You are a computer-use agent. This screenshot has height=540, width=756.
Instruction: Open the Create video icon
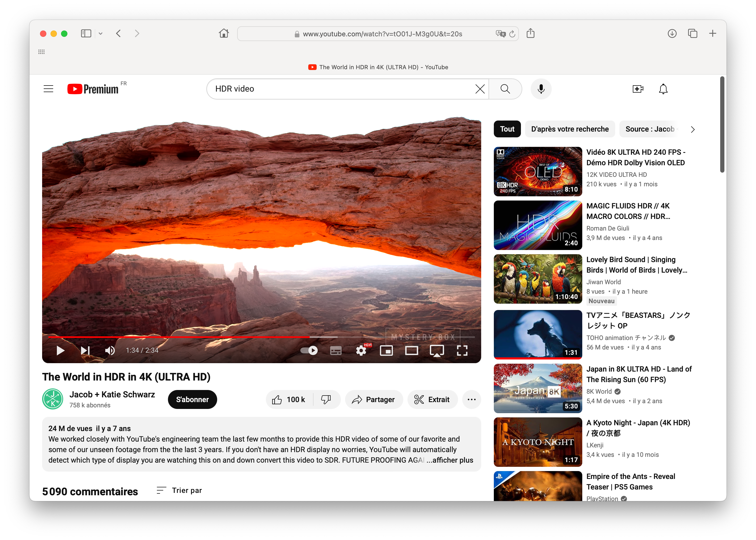(x=638, y=89)
